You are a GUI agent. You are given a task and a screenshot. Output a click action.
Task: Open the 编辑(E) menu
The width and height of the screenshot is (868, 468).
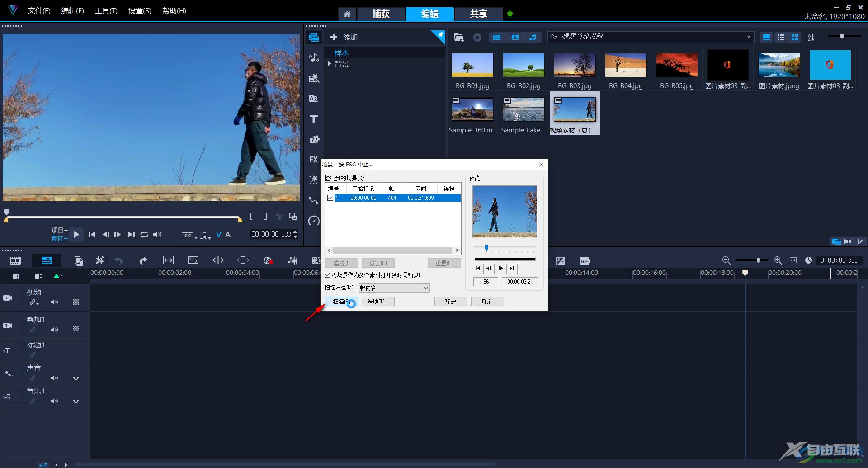pos(72,11)
